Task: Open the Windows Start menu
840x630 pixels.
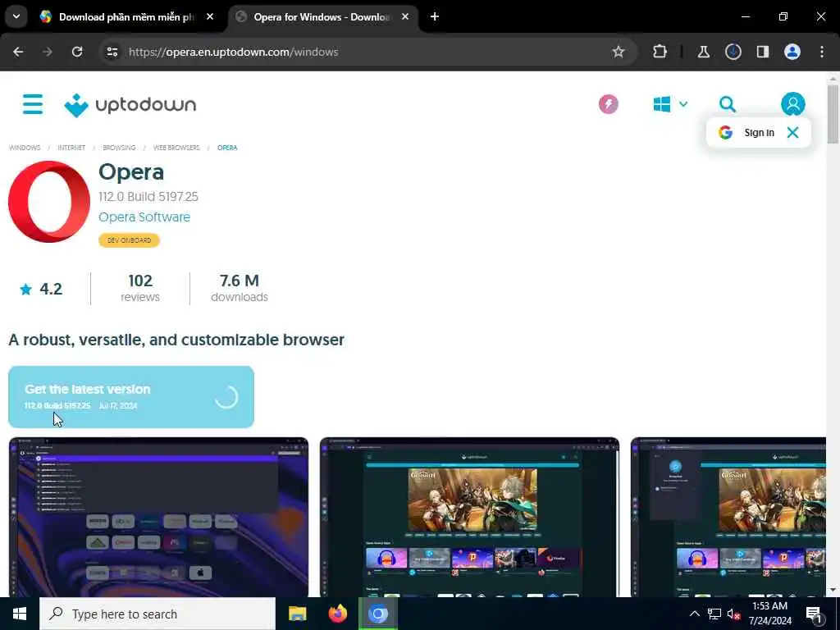Action: tap(20, 614)
